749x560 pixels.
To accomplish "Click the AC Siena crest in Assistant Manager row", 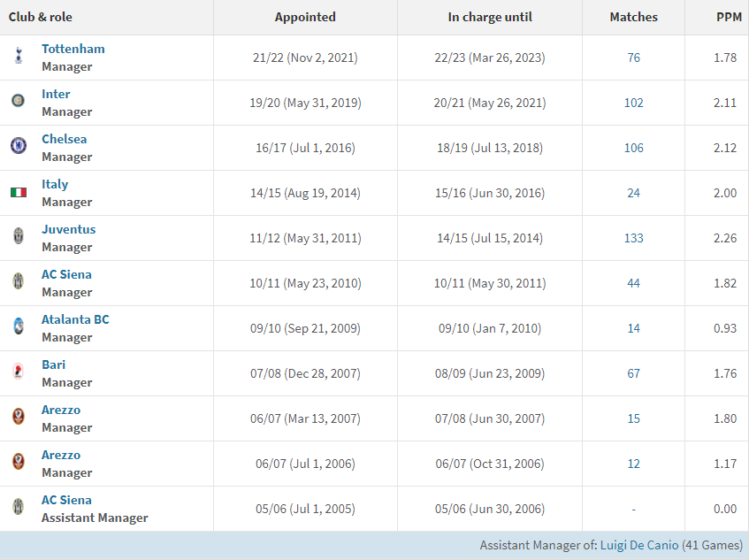I will (x=18, y=508).
